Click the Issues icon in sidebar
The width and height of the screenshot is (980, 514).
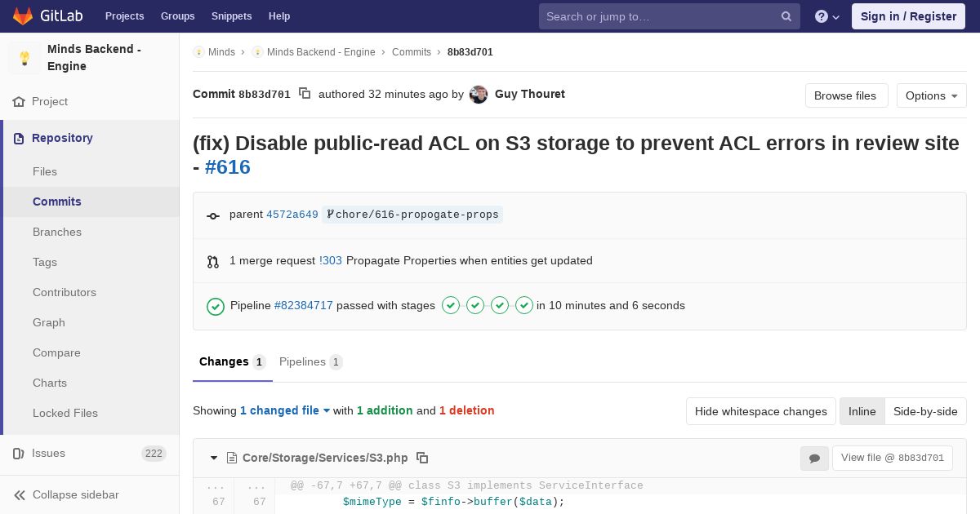pos(19,453)
